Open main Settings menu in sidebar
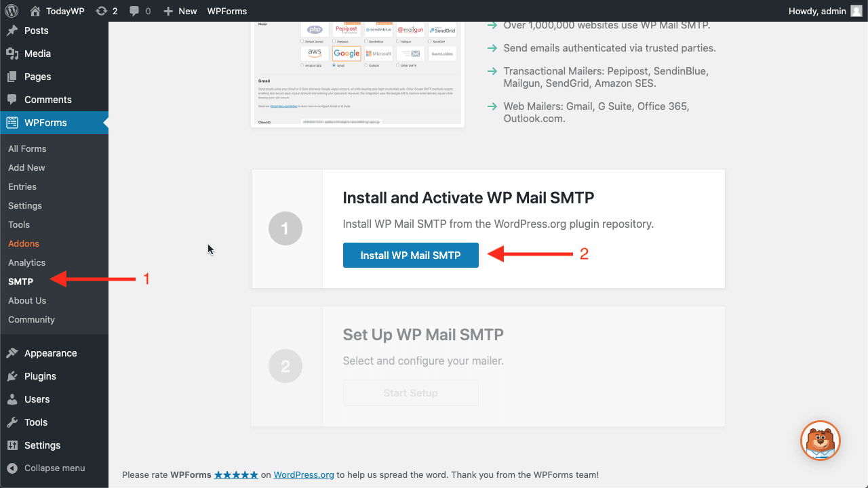The image size is (868, 488). click(x=54, y=445)
